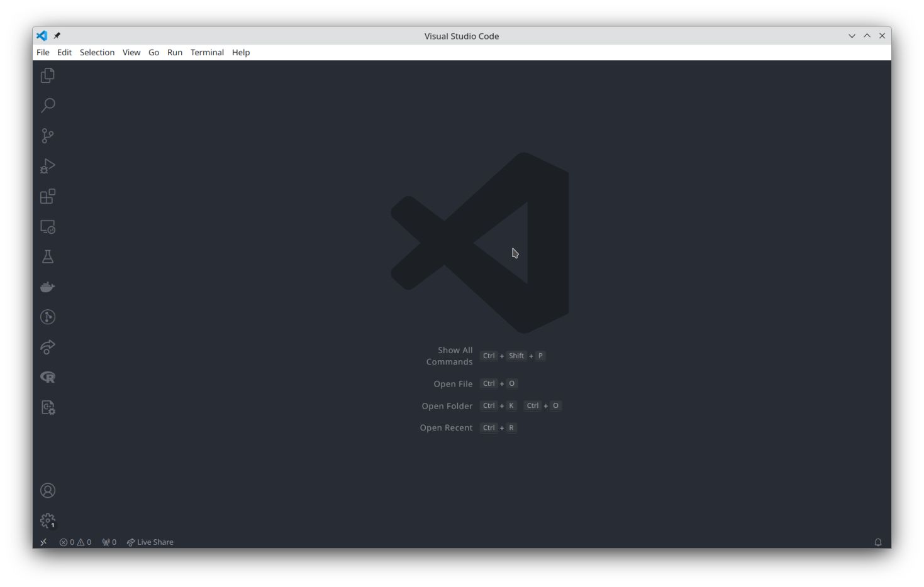Open the Git circle icon view above Live Share

pos(48,317)
